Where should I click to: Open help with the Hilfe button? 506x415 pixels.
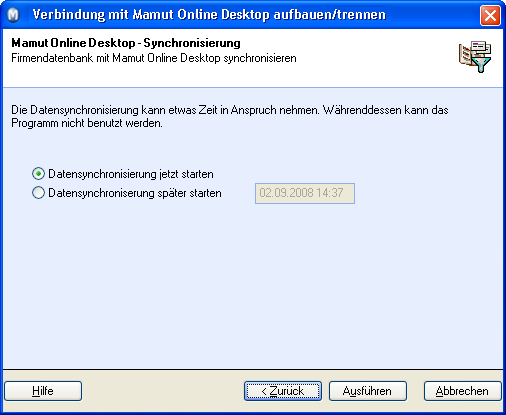(x=43, y=391)
